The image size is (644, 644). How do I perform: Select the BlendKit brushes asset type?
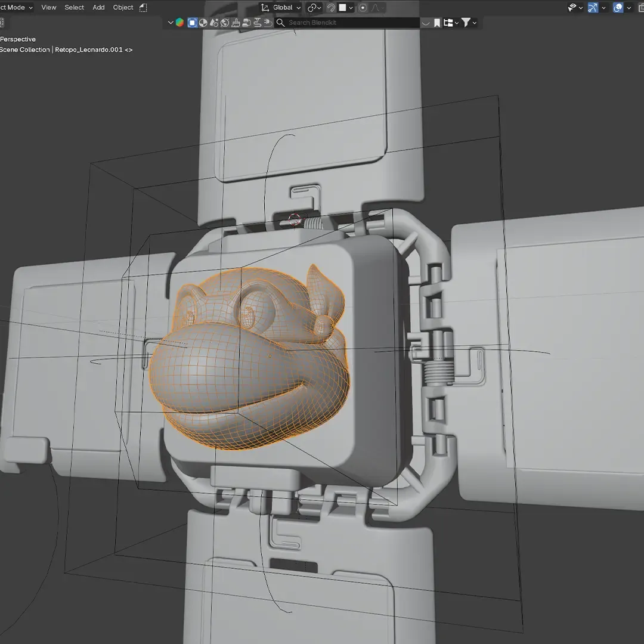236,23
